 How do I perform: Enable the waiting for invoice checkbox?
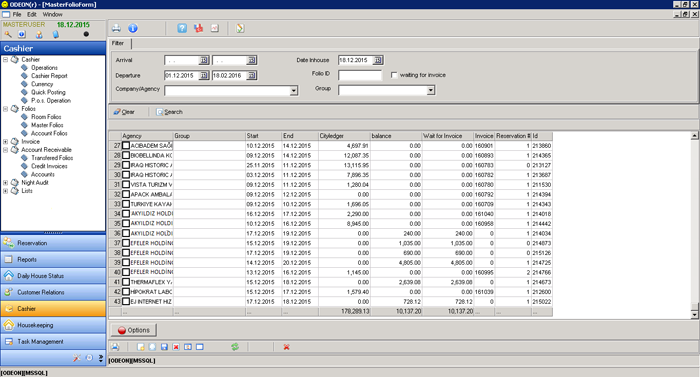click(394, 75)
